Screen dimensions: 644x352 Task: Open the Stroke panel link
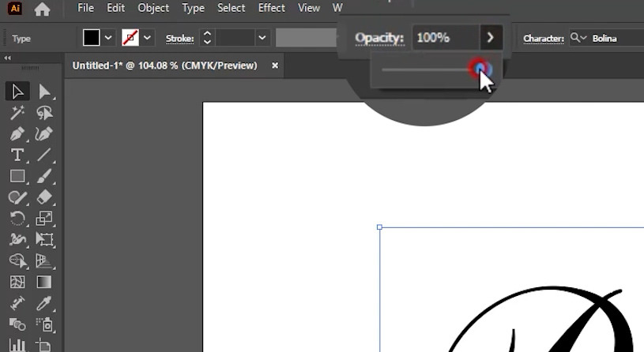[180, 39]
